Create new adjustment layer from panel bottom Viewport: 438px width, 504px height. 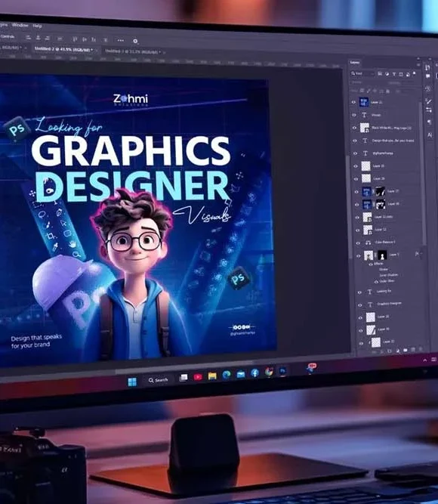397,351
